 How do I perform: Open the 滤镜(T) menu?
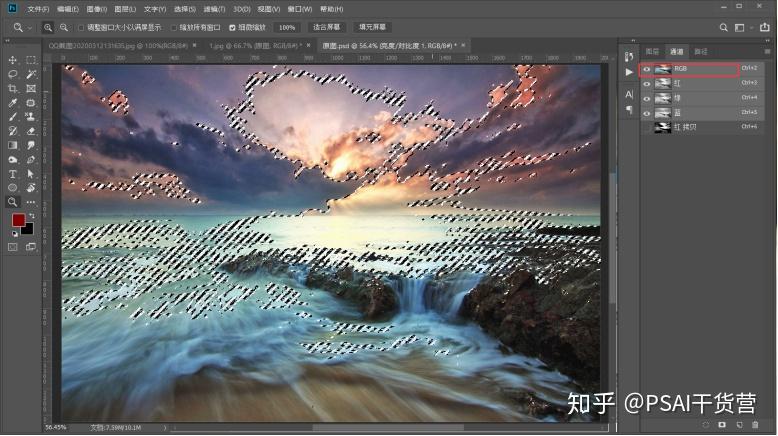click(214, 9)
